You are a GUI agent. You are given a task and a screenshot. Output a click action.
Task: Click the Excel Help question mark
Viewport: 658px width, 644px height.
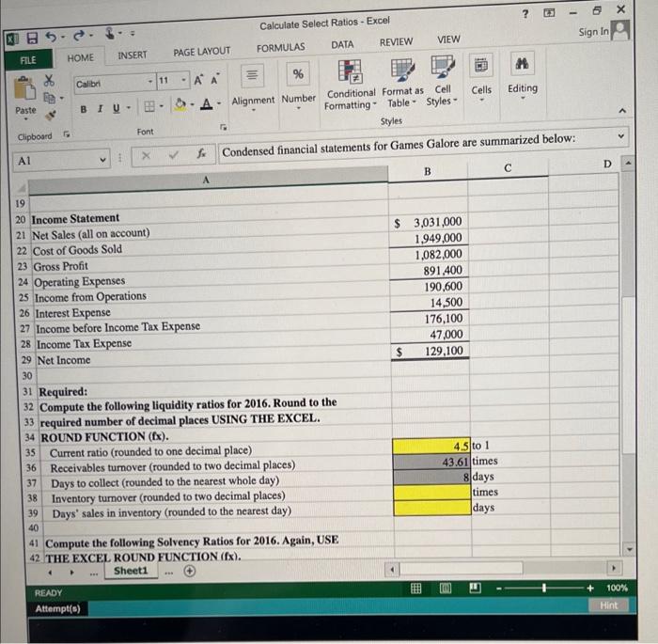525,14
